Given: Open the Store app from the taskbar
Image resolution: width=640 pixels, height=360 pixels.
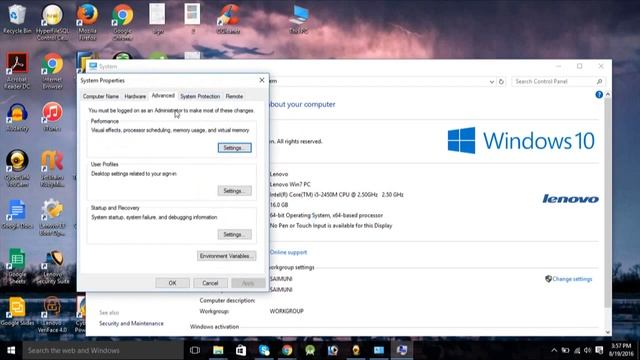Looking at the screenshot, I should click(x=241, y=350).
